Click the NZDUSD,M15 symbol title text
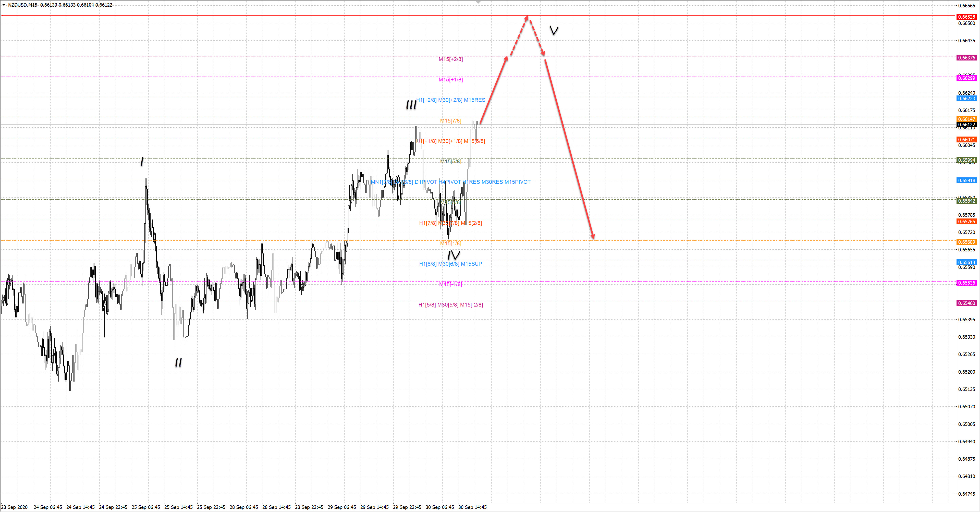The image size is (980, 512). point(22,5)
